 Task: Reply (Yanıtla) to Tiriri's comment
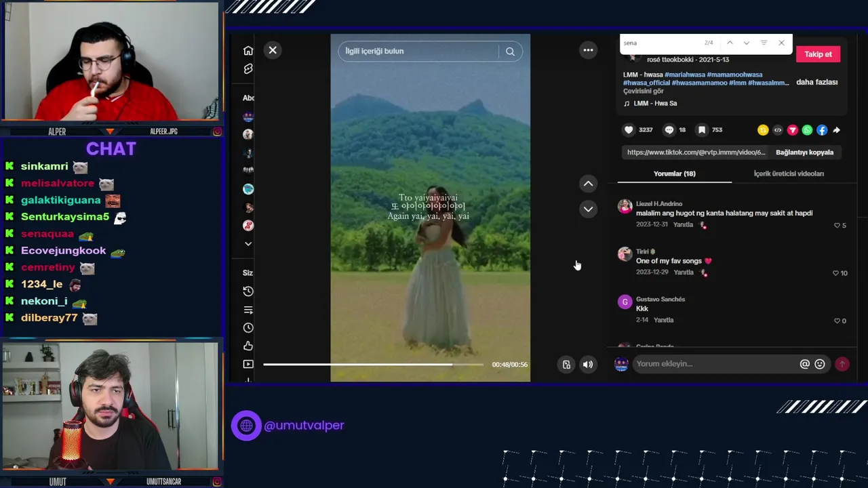[x=684, y=272]
